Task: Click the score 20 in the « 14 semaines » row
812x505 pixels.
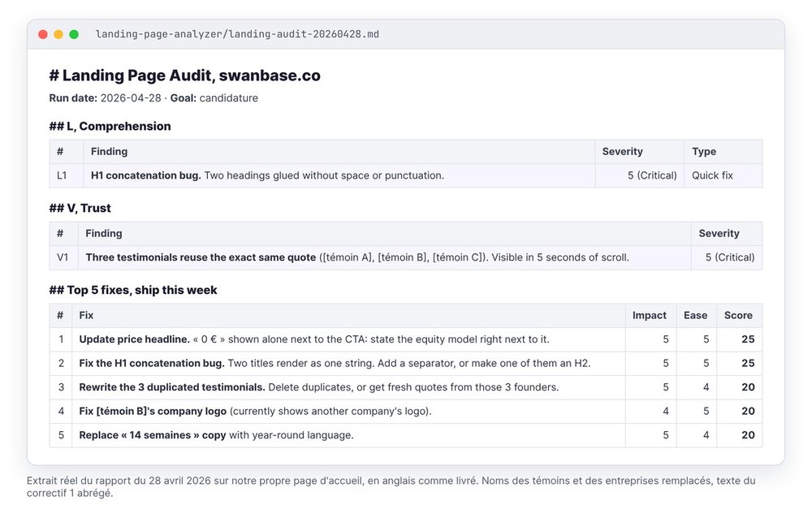Action: click(748, 435)
